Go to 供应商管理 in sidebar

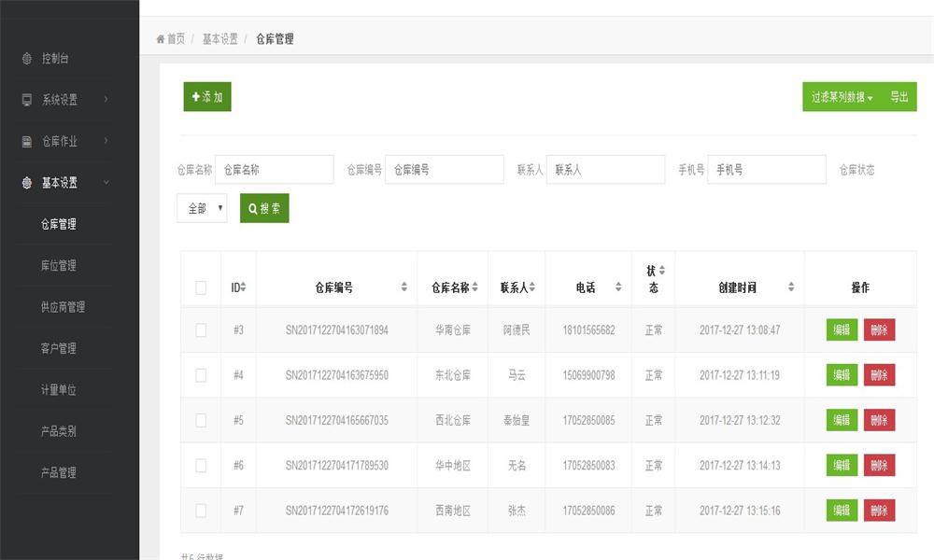(63, 307)
